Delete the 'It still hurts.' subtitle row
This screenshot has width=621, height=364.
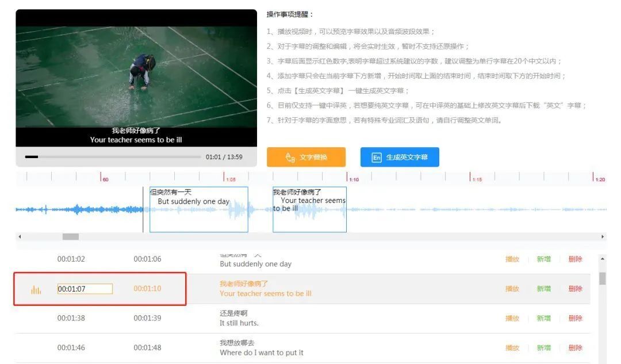point(575,318)
